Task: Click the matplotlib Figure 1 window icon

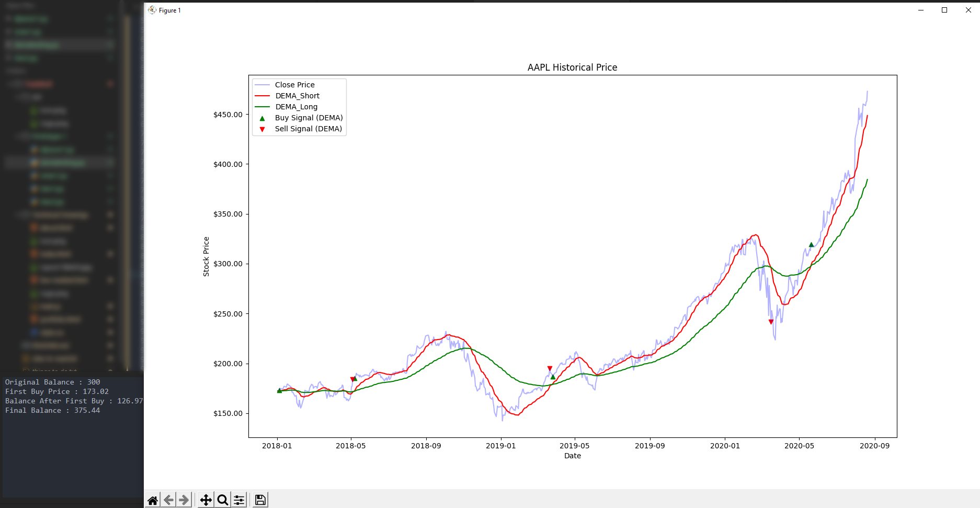Action: 152,10
